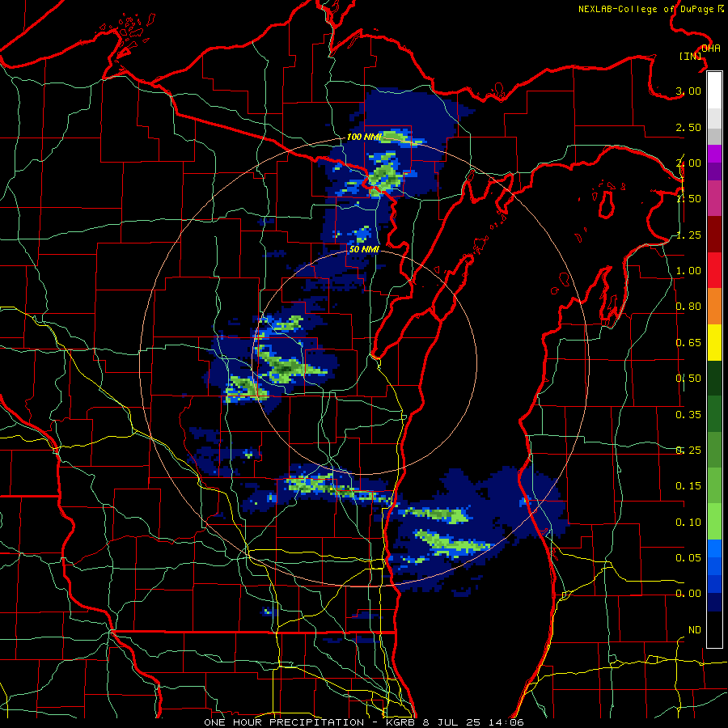
Task: Pick the light blue swatch above 0.05
Action: 714,548
